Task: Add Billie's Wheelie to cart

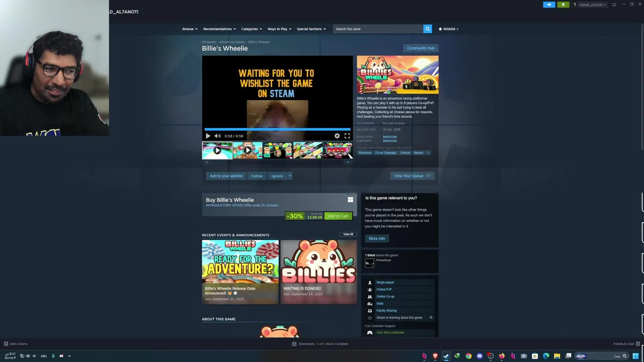Action: tap(338, 216)
